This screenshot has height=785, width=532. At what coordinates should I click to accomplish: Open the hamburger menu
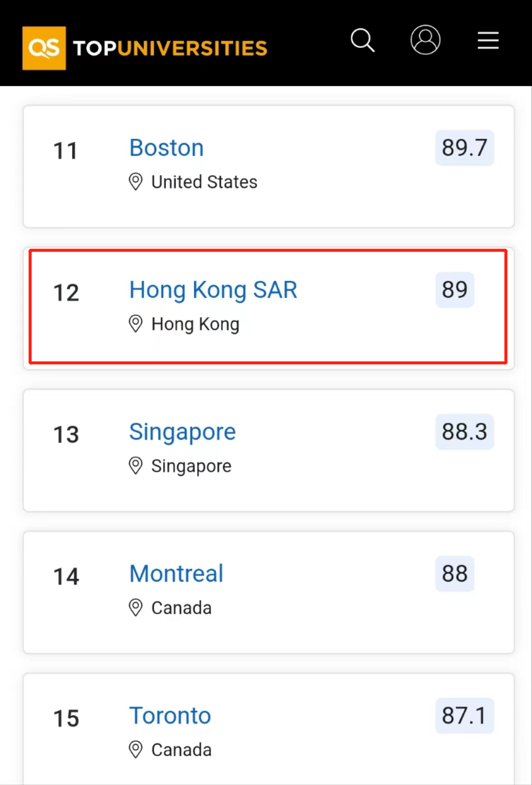click(488, 40)
